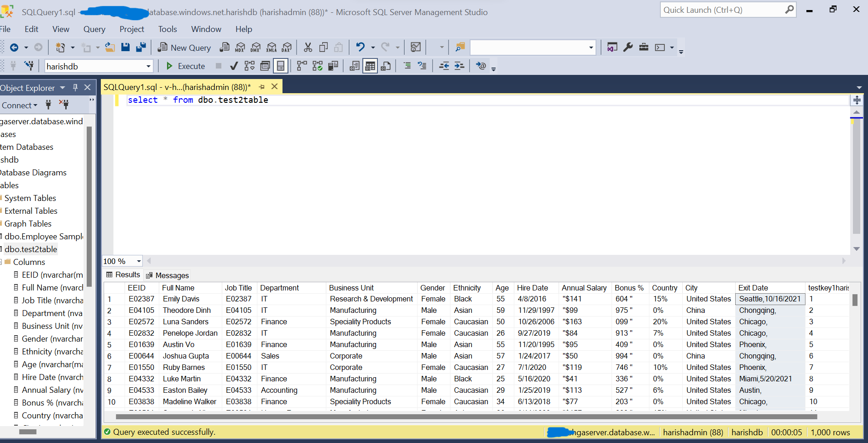Disconnect server icon in Object Explorer
The image size is (868, 443).
[64, 105]
